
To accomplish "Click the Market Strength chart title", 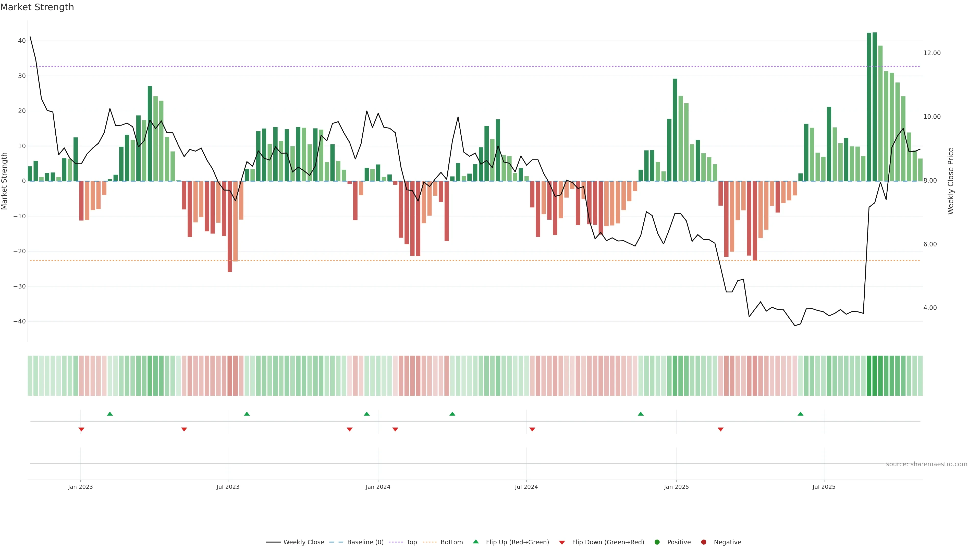I will (37, 7).
